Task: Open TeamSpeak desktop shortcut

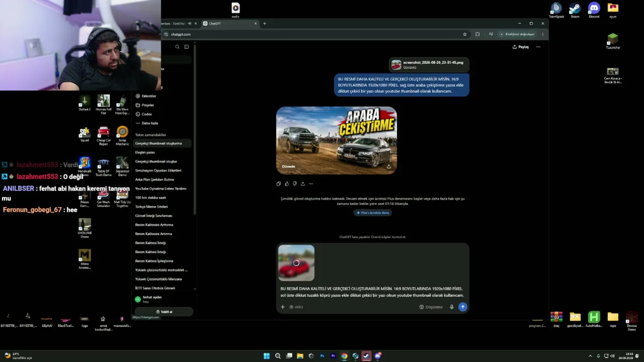Action: 556,10
